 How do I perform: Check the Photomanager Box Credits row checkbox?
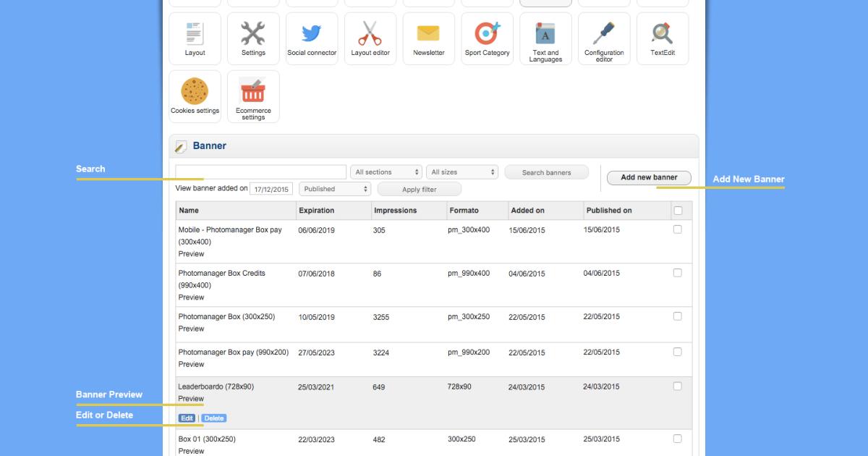pyautogui.click(x=678, y=273)
